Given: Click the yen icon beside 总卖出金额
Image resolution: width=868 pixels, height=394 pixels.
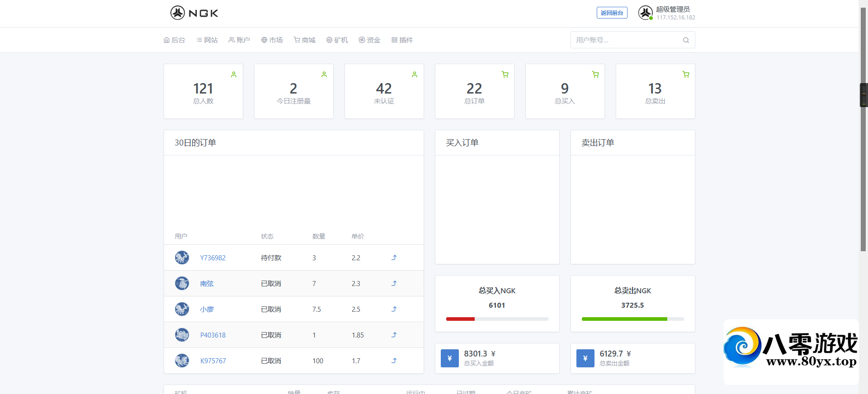Looking at the screenshot, I should (585, 358).
